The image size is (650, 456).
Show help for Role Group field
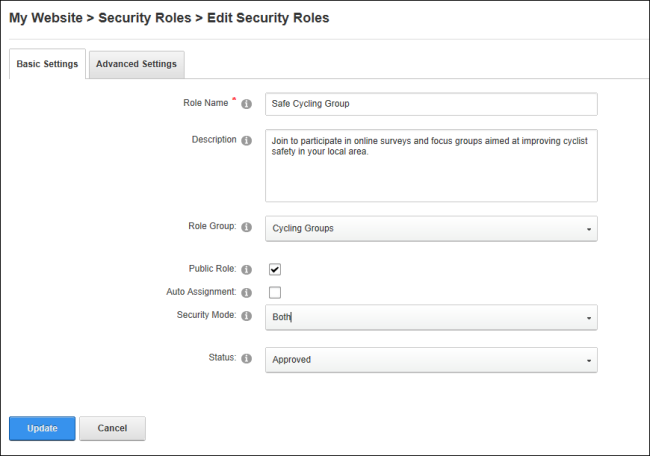click(x=247, y=227)
